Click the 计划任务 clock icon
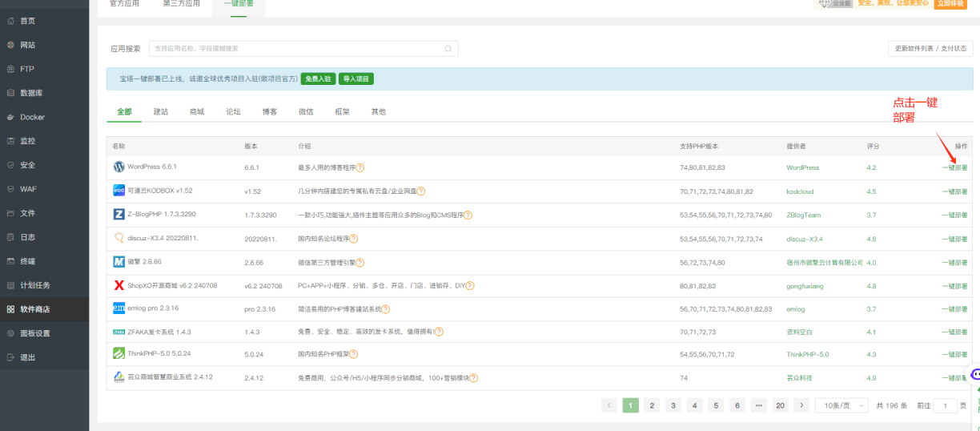The width and height of the screenshot is (980, 431). click(x=10, y=285)
